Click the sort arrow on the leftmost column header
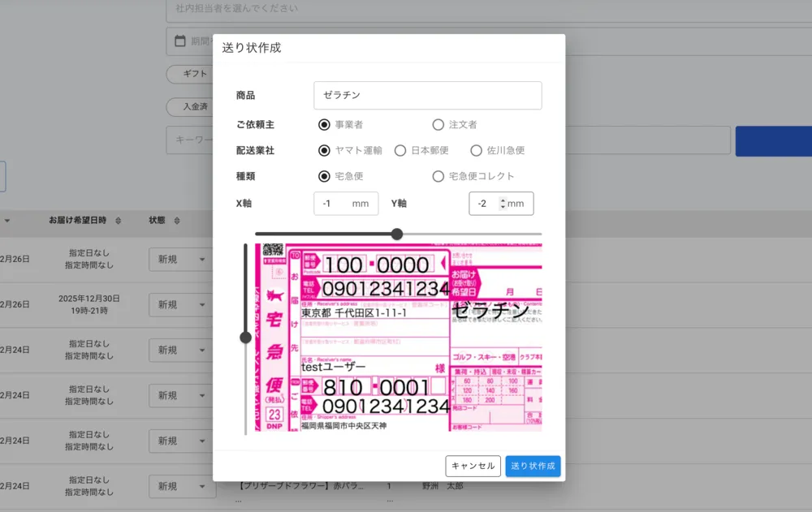Image resolution: width=812 pixels, height=512 pixels. 8,221
